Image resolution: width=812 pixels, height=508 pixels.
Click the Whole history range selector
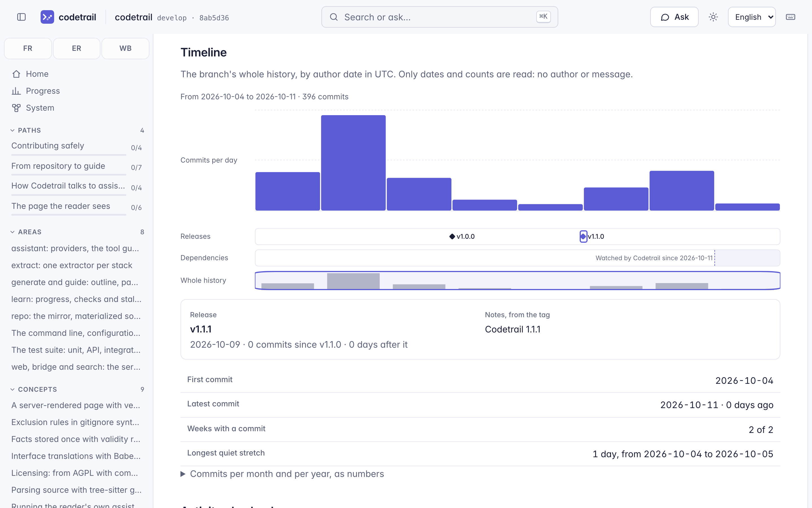[517, 281]
